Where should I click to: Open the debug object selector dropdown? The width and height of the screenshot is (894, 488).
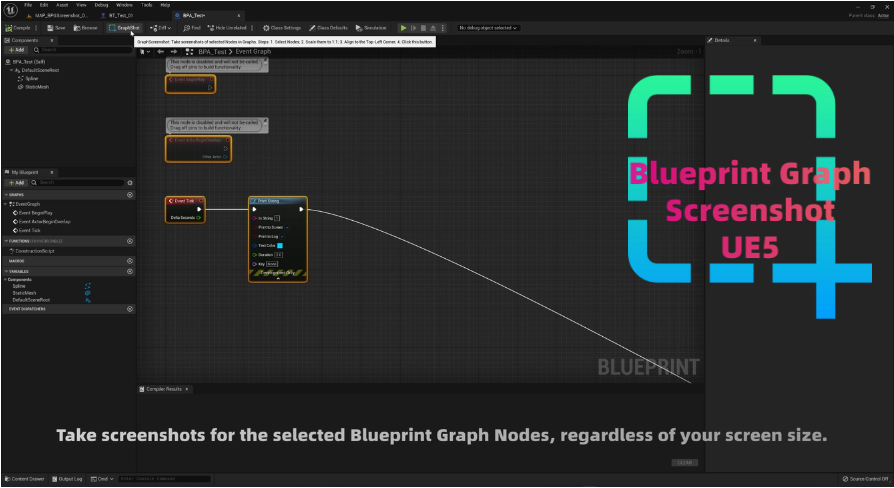pos(487,28)
